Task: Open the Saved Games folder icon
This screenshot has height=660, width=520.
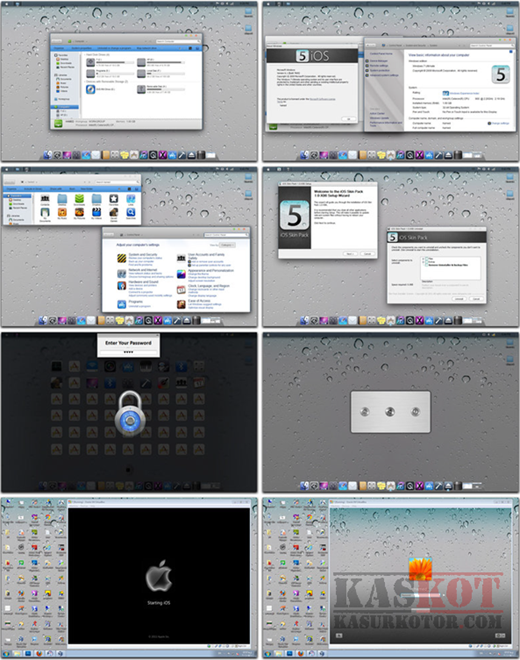Action: point(114,212)
